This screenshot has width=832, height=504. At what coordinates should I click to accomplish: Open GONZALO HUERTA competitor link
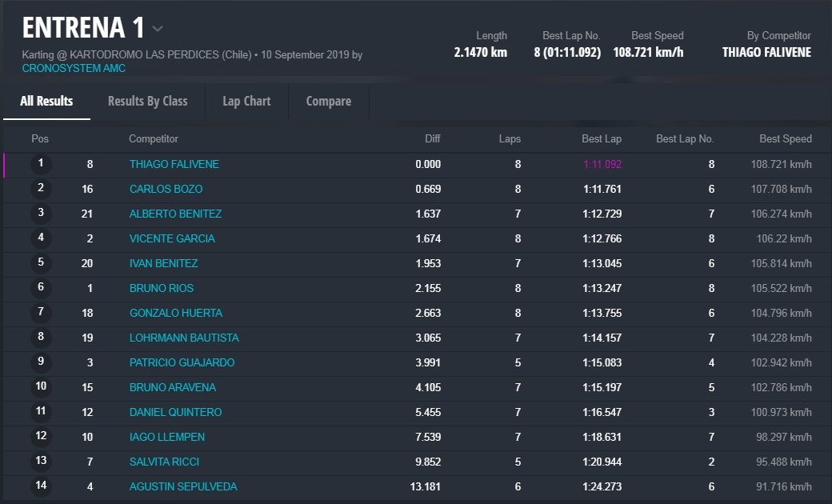coord(175,313)
